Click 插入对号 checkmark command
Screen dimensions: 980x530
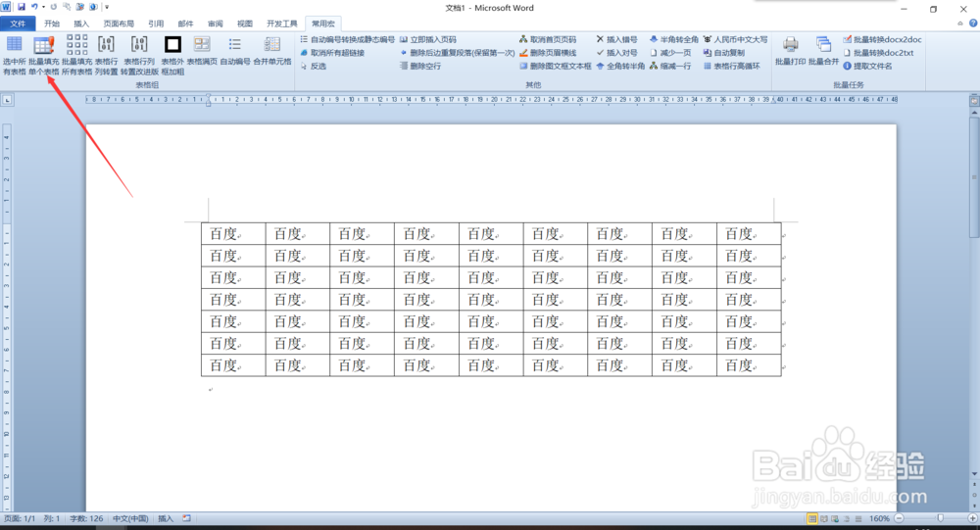click(616, 53)
